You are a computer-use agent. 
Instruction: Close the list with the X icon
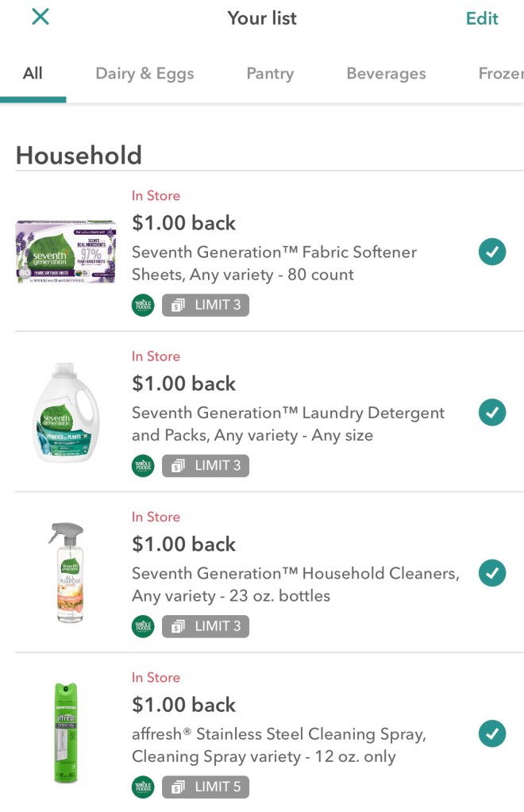click(40, 17)
